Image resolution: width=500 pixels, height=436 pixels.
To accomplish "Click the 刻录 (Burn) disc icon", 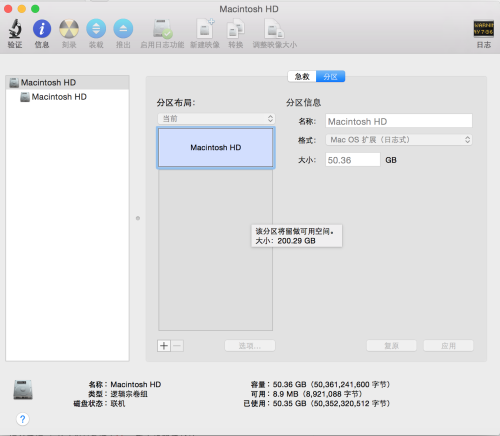I will 69,29.
